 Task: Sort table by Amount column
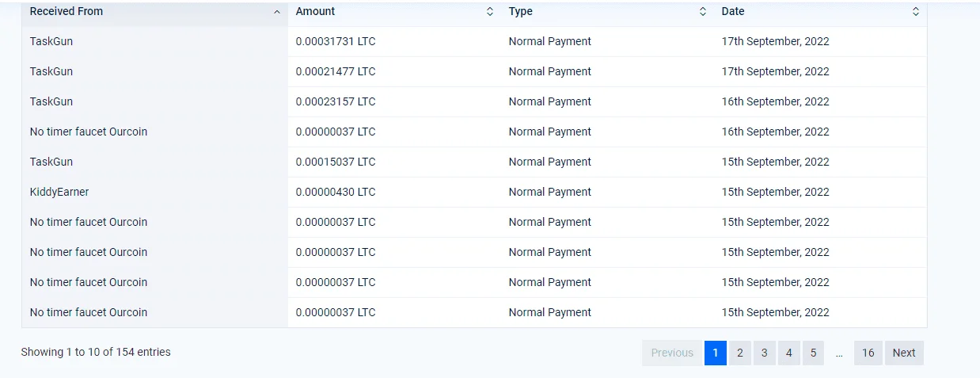point(394,12)
